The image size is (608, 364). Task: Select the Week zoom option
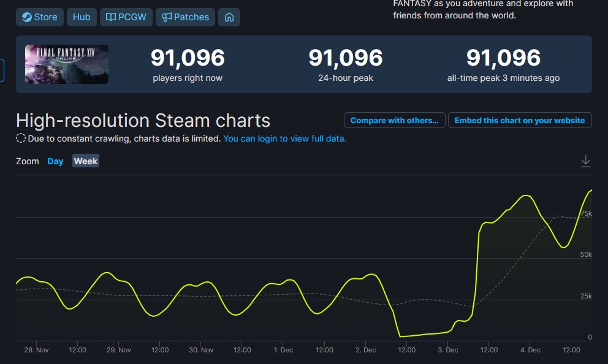coord(85,161)
